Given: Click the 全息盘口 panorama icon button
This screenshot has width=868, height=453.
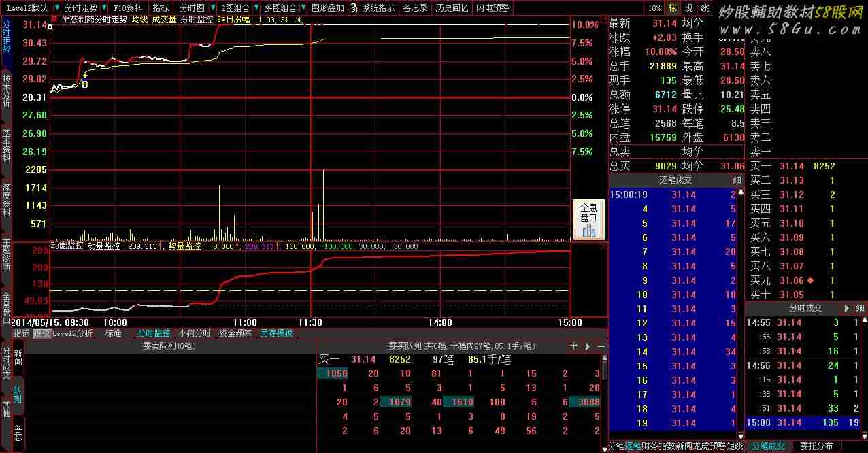Looking at the screenshot, I should pos(588,220).
